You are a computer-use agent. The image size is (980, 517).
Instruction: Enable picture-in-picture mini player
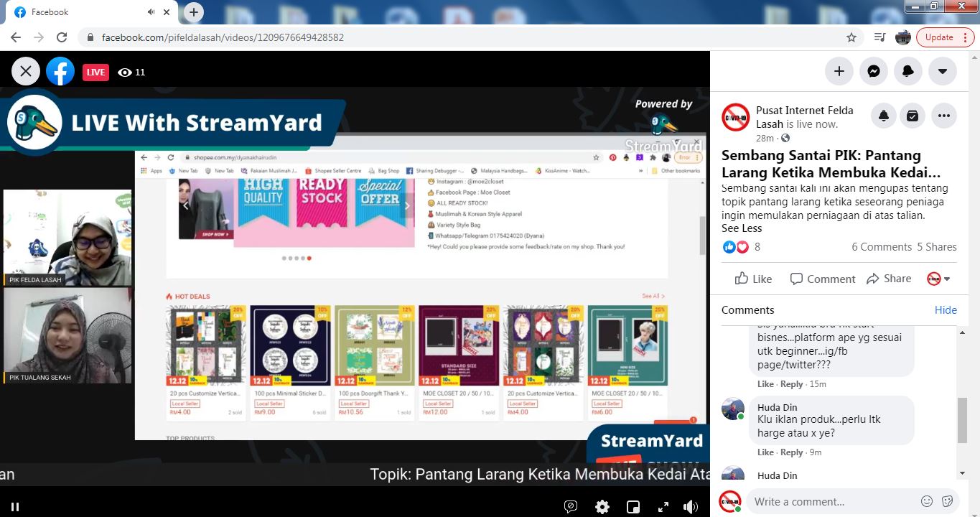633,507
